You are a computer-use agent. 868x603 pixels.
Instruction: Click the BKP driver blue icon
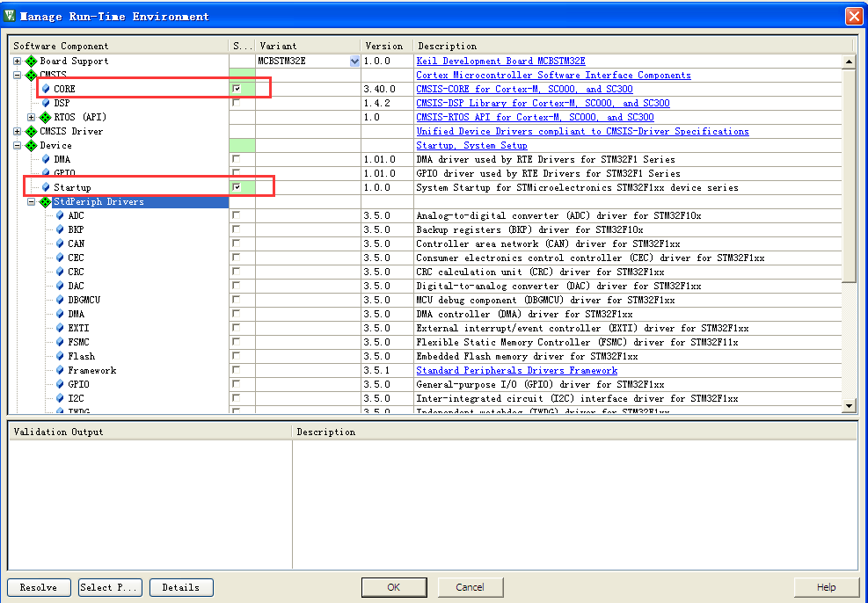coord(60,229)
